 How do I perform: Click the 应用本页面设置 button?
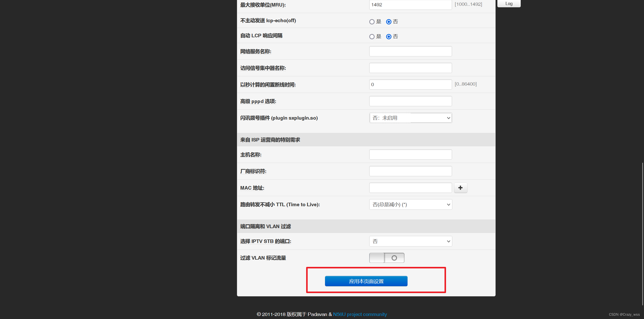(x=366, y=281)
